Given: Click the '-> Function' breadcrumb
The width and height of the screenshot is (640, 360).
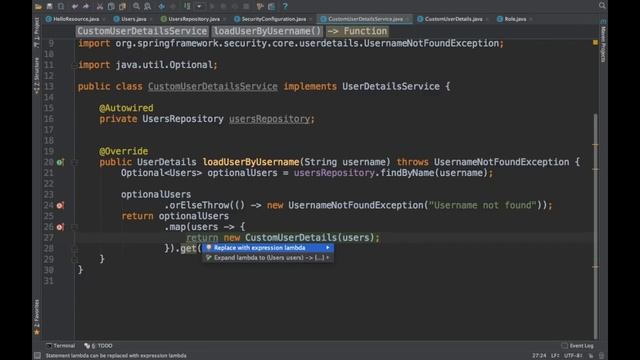Looking at the screenshot, I should [357, 31].
